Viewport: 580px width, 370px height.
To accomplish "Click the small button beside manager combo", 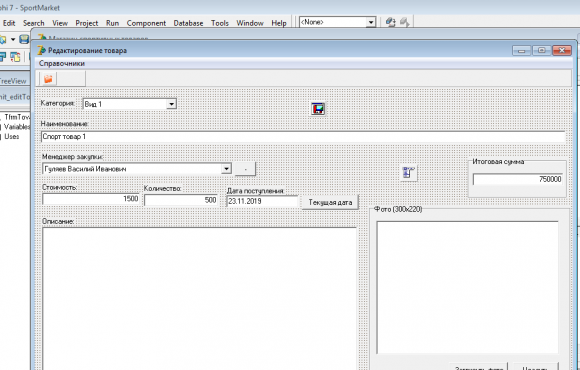I will 245,169.
